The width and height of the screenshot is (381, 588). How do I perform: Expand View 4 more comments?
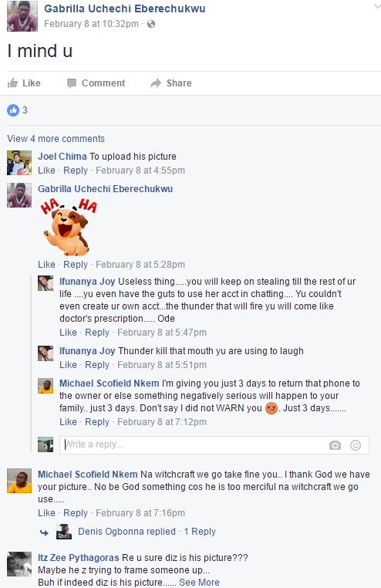[56, 139]
